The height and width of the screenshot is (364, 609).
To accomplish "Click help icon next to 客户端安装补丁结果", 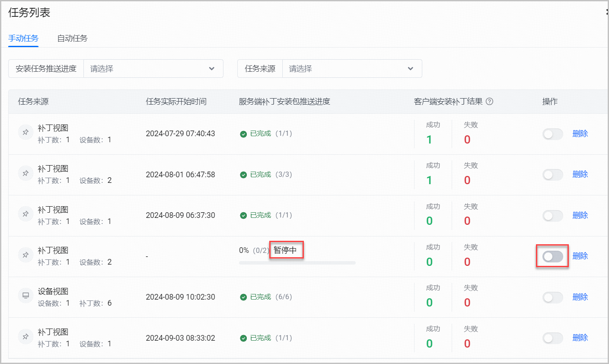I will (489, 102).
